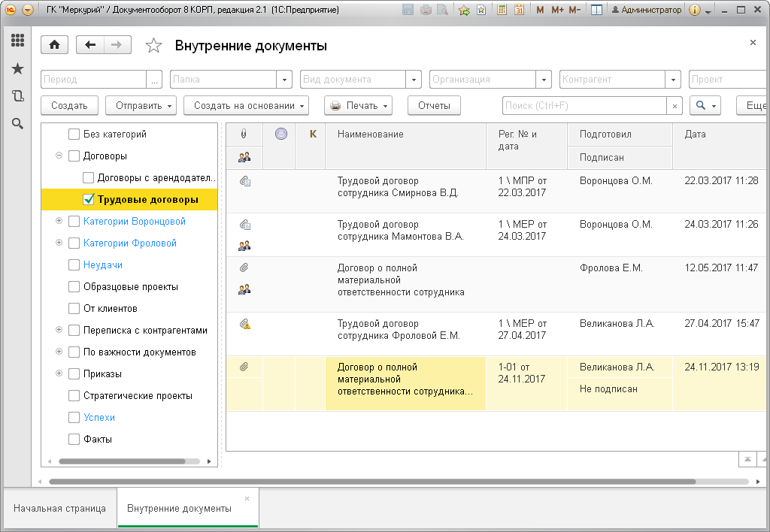Viewport: 770px width, 532px height.
Task: Open Создать на основании menu
Action: point(246,105)
